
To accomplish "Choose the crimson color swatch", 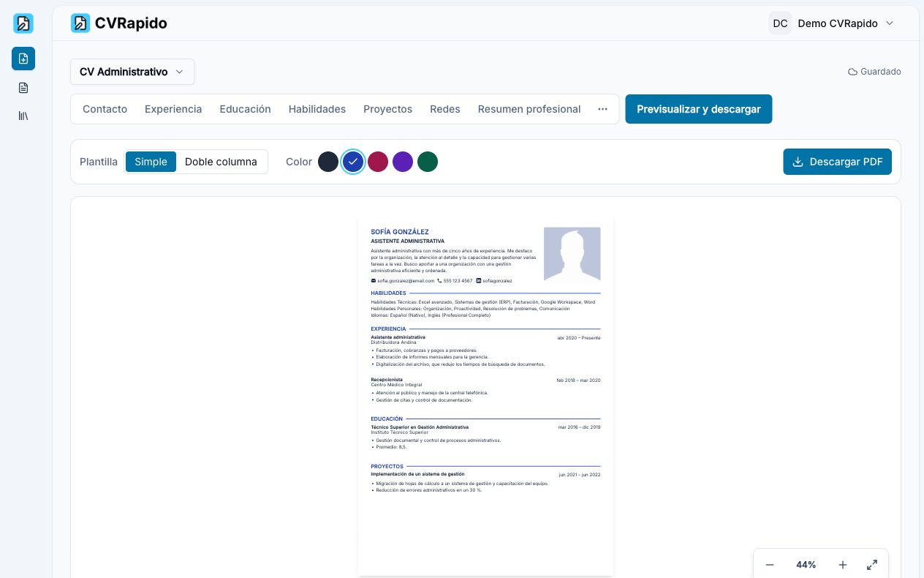I will click(x=378, y=162).
